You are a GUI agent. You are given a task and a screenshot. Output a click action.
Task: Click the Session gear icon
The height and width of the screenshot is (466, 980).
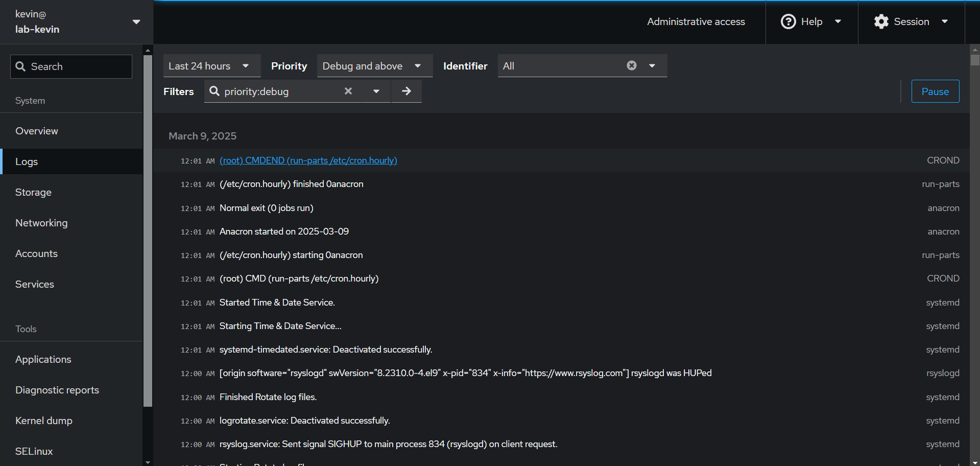coord(881,21)
